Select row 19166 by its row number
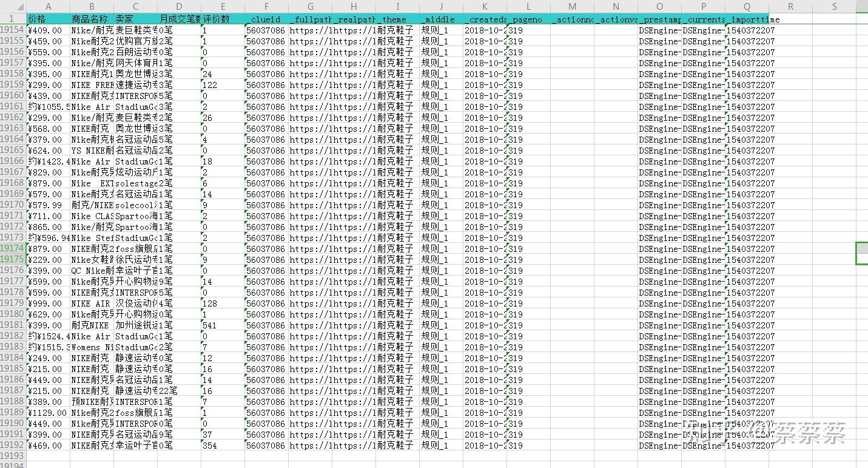The width and height of the screenshot is (868, 468). (x=13, y=161)
